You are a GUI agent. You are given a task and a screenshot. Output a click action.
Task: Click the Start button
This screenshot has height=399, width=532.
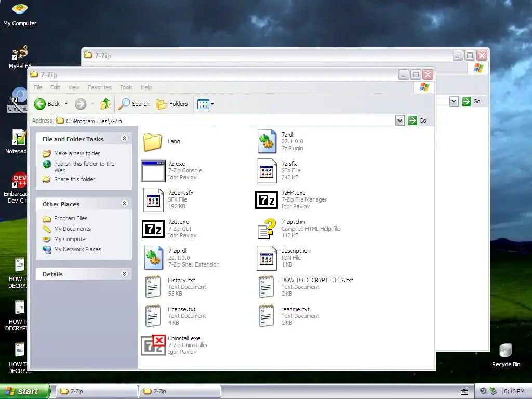click(24, 391)
